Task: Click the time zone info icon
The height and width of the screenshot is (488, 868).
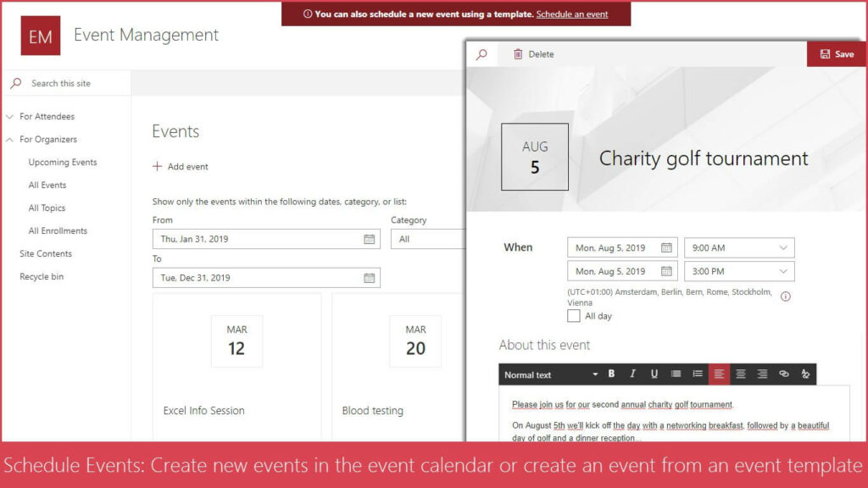Action: click(x=786, y=297)
